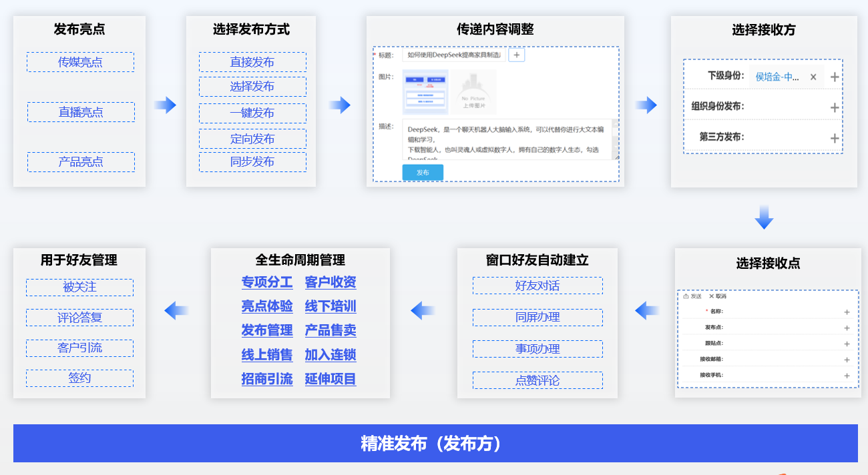
Task: Click the plus icon in the 下级身份 row
Action: (x=835, y=77)
